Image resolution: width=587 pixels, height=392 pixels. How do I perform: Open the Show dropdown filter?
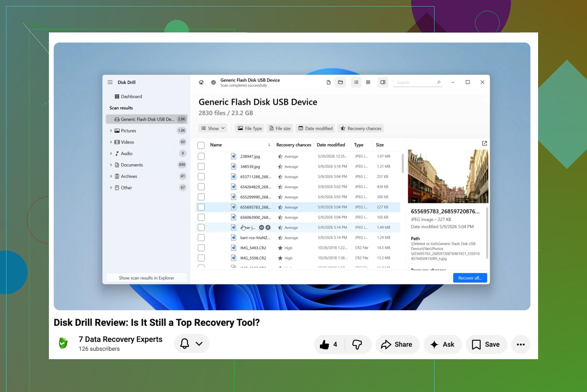(x=213, y=128)
